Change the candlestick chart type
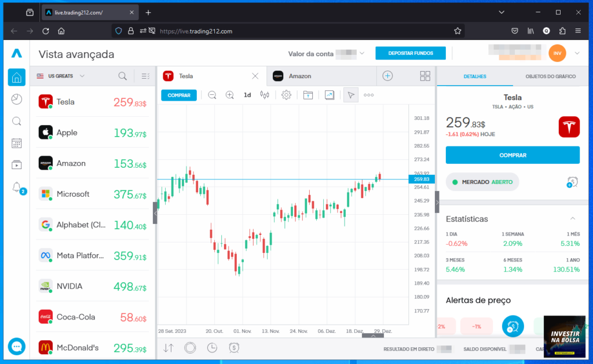Viewport: 593px width, 364px height. coord(265,95)
